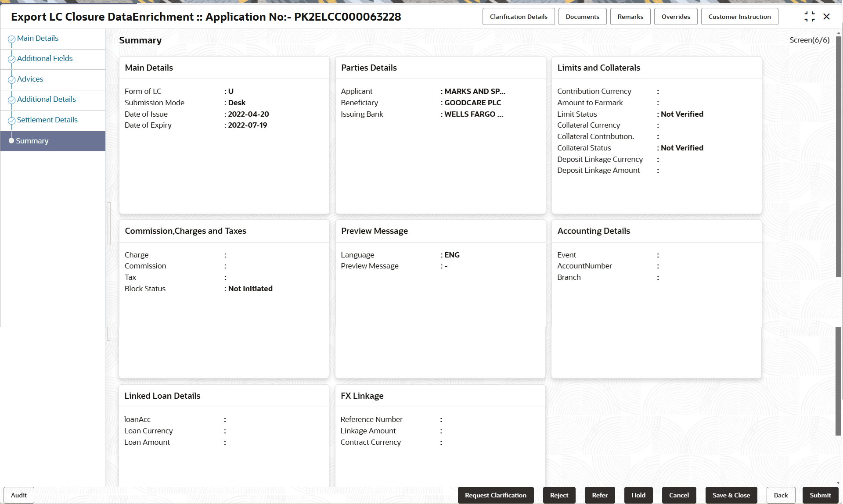Click the collapse screen icon in the title bar
Image resolution: width=843 pixels, height=504 pixels.
point(810,16)
